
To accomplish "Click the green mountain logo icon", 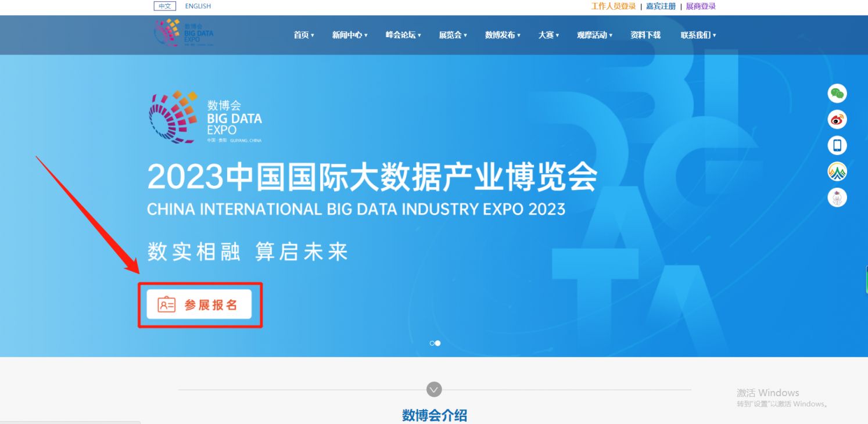I will 837,171.
